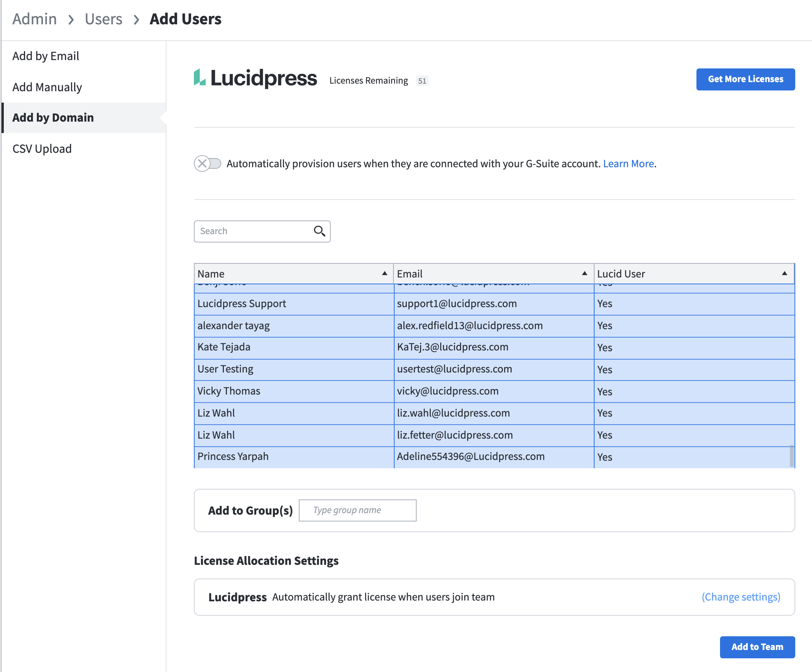Screen dimensions: 812x672
Task: Click Get More Licenses button
Action: 745,79
